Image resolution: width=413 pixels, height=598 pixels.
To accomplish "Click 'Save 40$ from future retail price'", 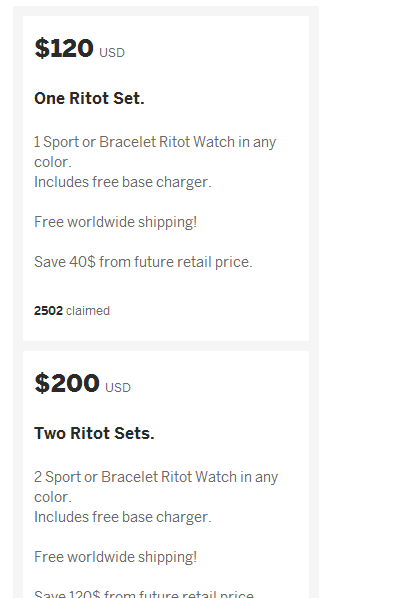I will click(143, 262).
